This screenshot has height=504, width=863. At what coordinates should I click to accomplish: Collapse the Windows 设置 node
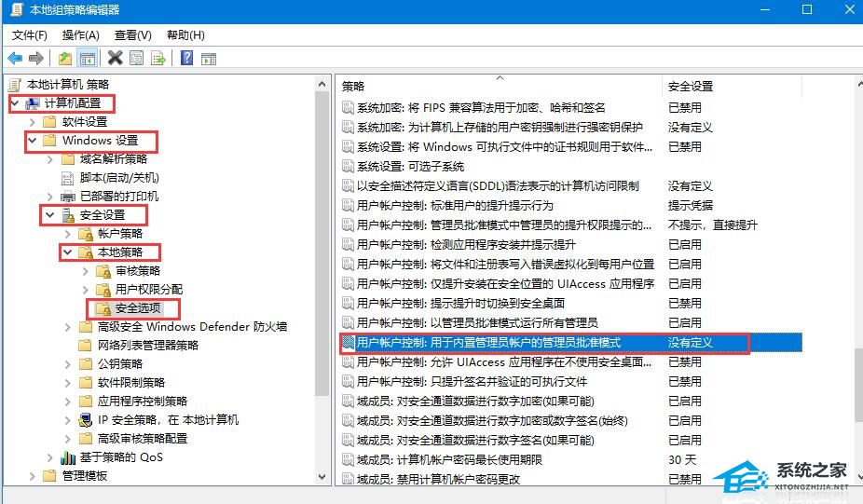(x=32, y=141)
